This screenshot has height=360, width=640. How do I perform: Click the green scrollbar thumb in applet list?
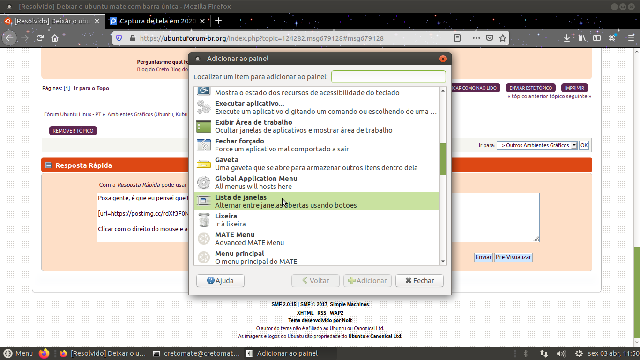(x=443, y=159)
